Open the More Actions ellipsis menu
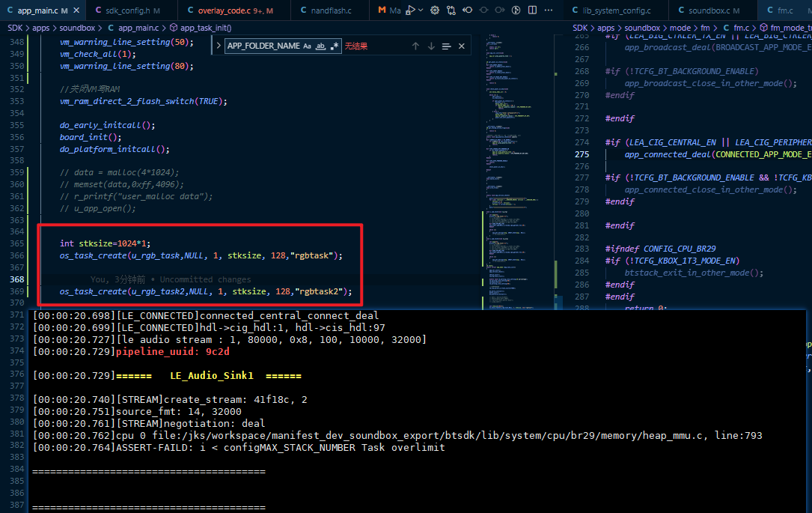The image size is (812, 513). pos(549,10)
